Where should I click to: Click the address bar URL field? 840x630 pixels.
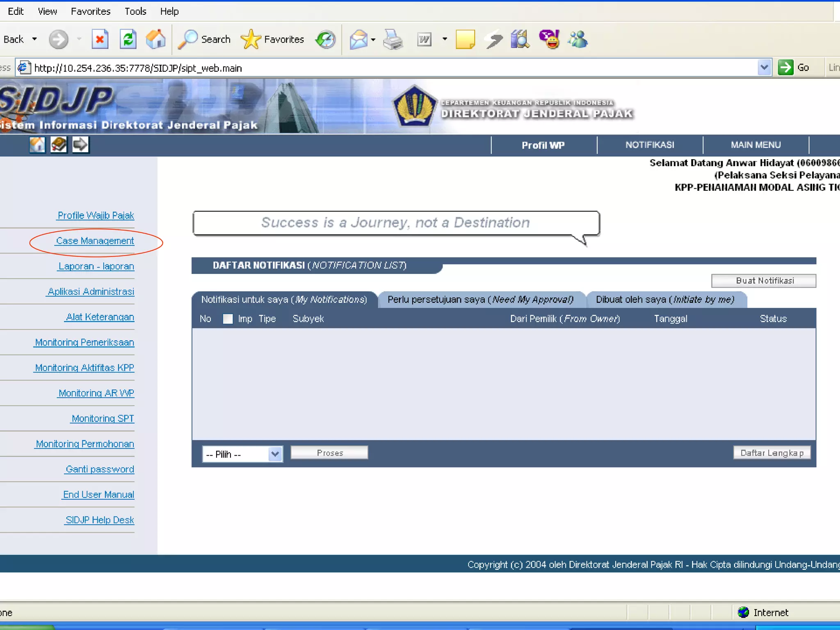click(x=369, y=68)
